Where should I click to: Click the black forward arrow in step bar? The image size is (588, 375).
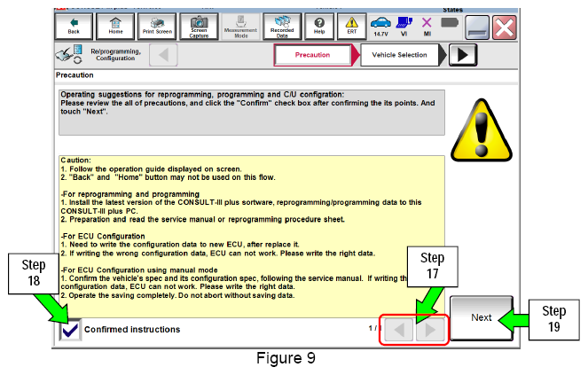click(x=463, y=55)
